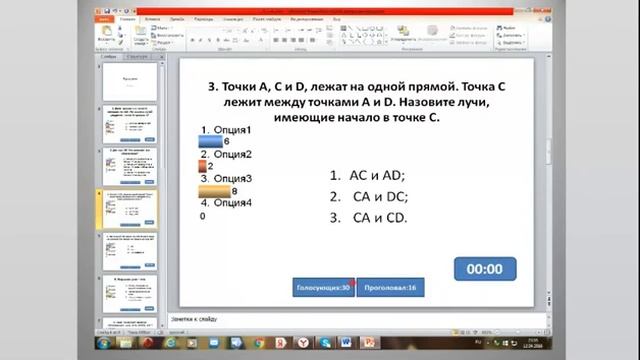Click the Find (Найти) binoculars icon
Viewport: 640px width, 360px height.
coord(499,28)
